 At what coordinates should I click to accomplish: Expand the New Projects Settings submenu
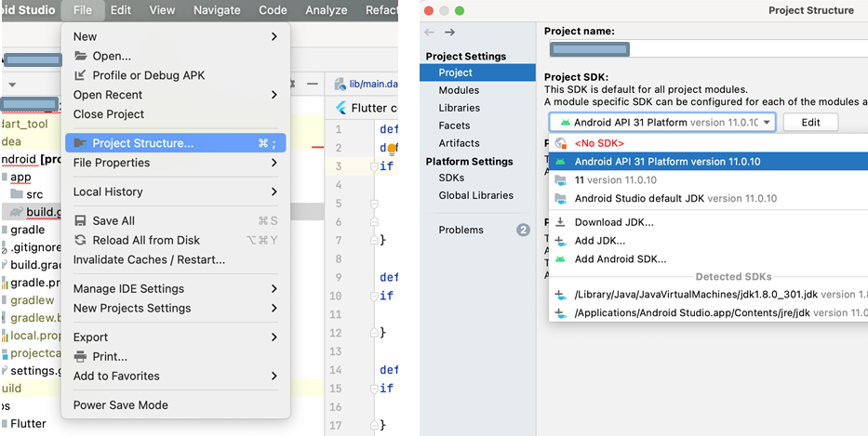coord(176,309)
